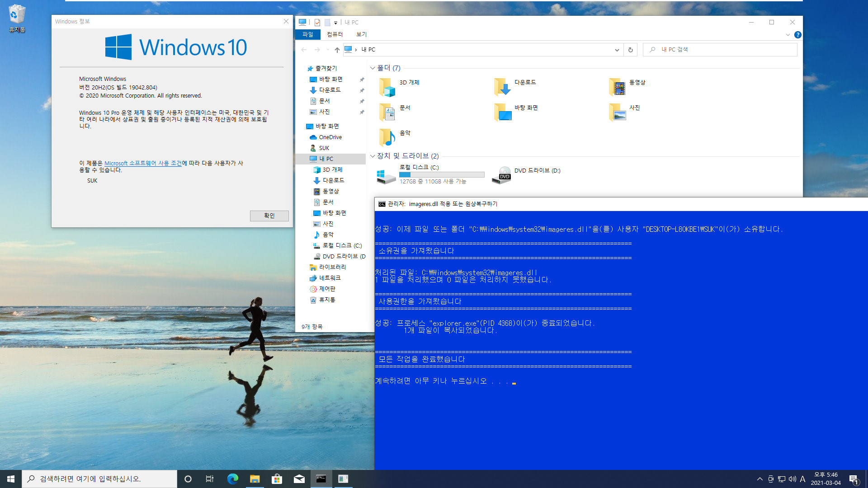Click the properties quick access toolbar icon
This screenshot has width=868, height=488.
pos(317,22)
